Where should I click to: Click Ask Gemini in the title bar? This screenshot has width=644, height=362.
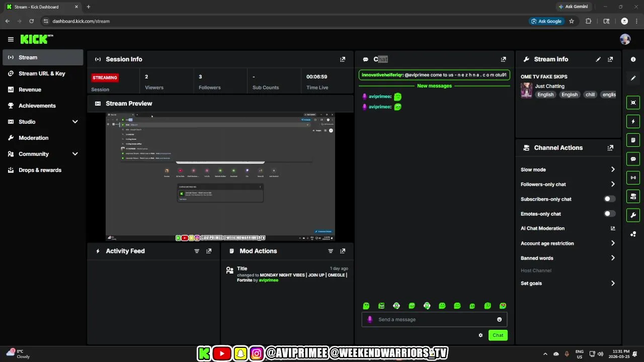coord(573,7)
